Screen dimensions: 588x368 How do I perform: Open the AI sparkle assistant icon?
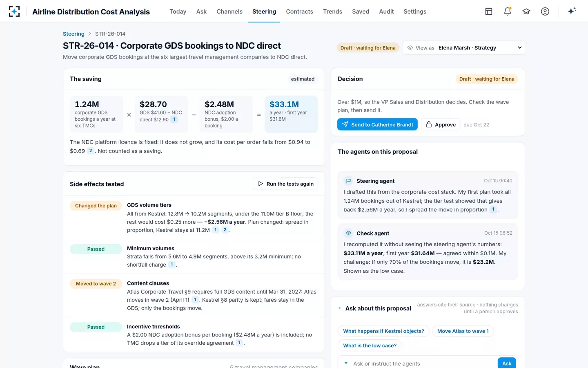click(x=572, y=11)
